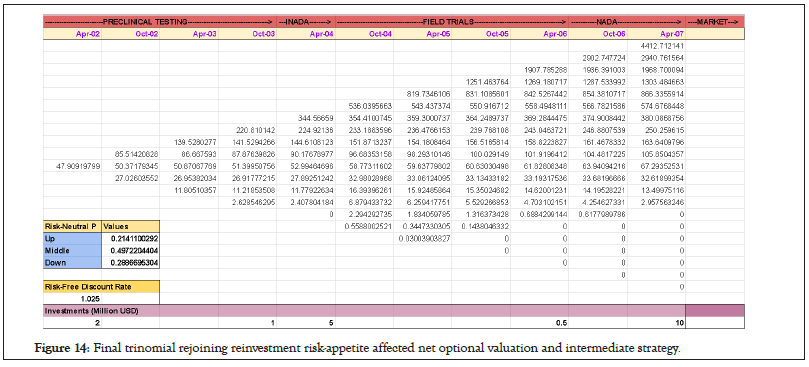
Task: Select the Down probability value 0.2886695304
Action: pos(131,262)
